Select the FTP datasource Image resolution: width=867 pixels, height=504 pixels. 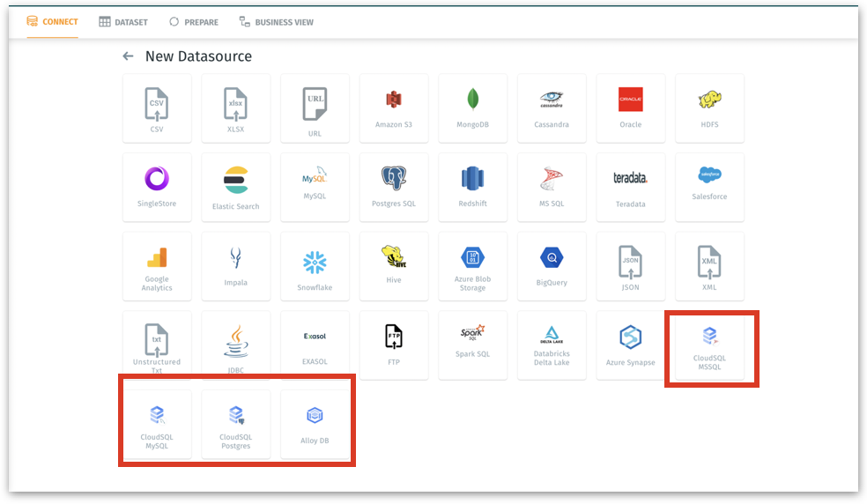(x=394, y=345)
